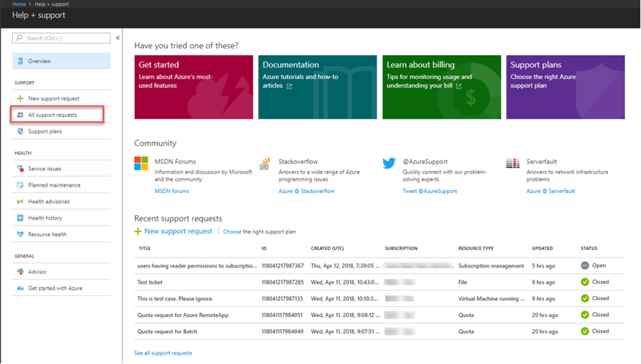641x364 pixels.
Task: Click the Health history icon
Action: [20, 218]
